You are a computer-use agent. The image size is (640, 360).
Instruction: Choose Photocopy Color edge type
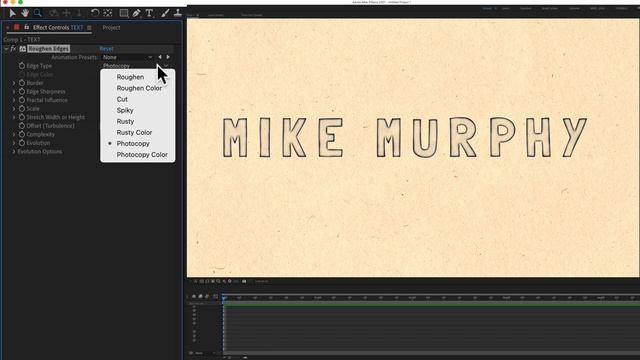pos(138,155)
